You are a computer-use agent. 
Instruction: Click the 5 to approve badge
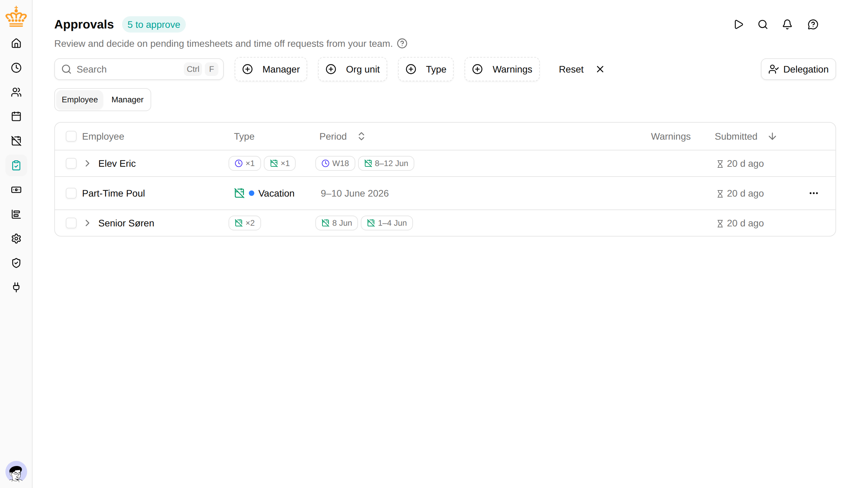point(154,24)
